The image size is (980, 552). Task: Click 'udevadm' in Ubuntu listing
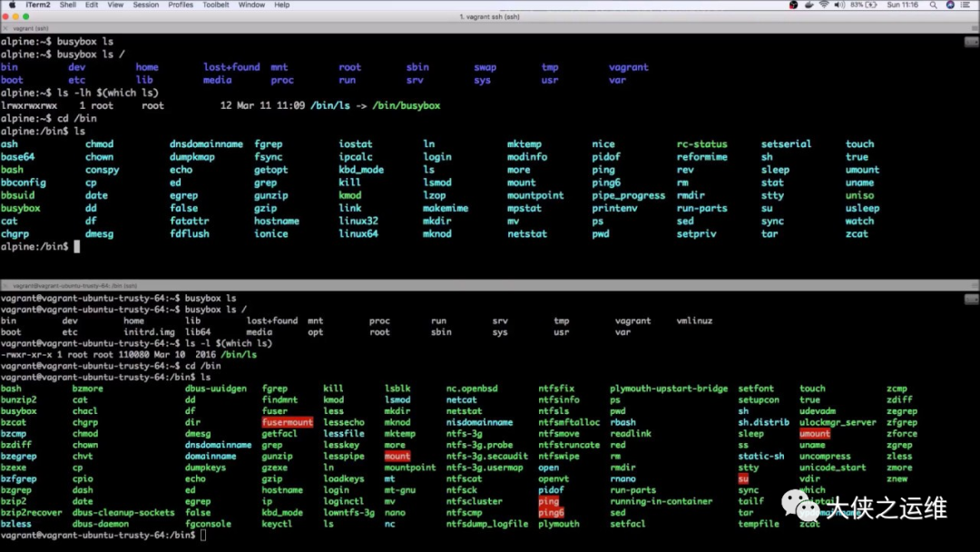(x=818, y=411)
